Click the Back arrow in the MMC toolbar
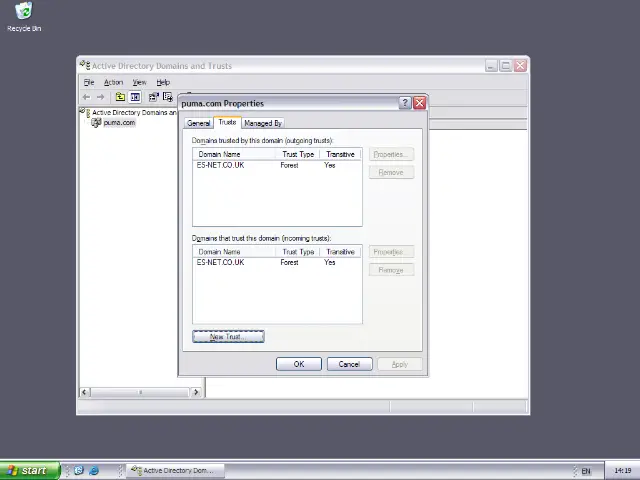640x480 pixels. tap(86, 97)
